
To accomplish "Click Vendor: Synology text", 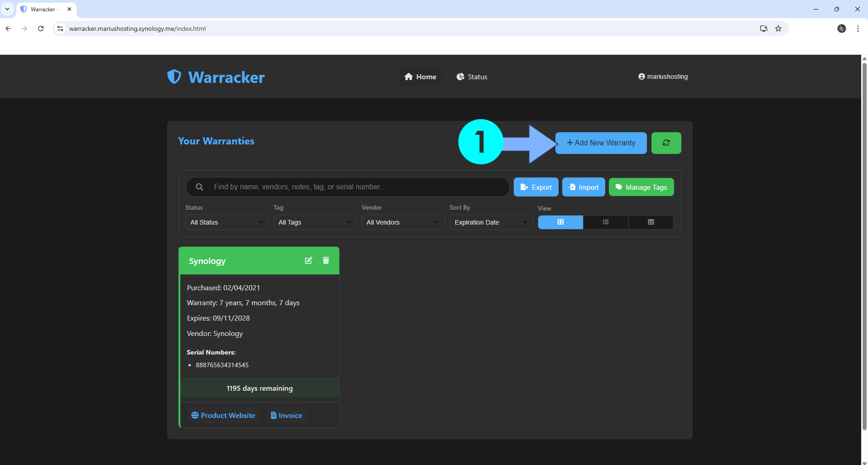I will click(215, 334).
